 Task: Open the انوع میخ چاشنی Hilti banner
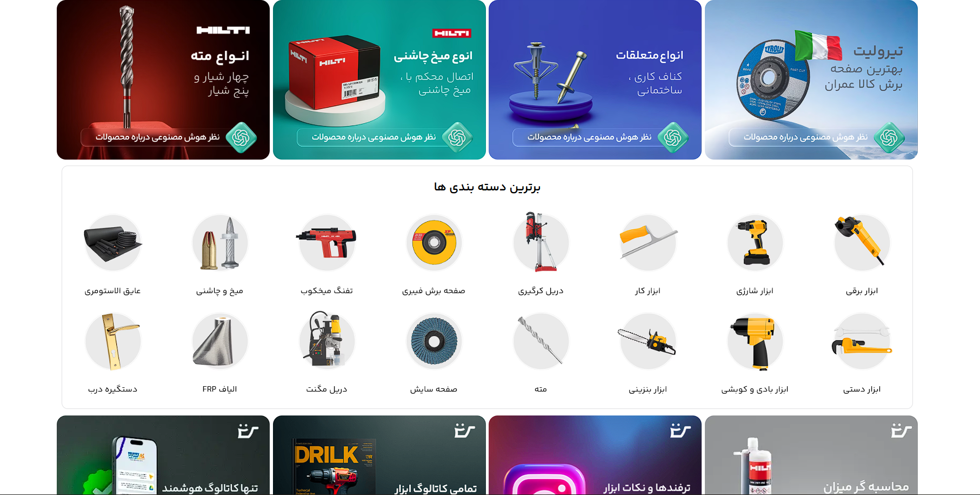379,80
